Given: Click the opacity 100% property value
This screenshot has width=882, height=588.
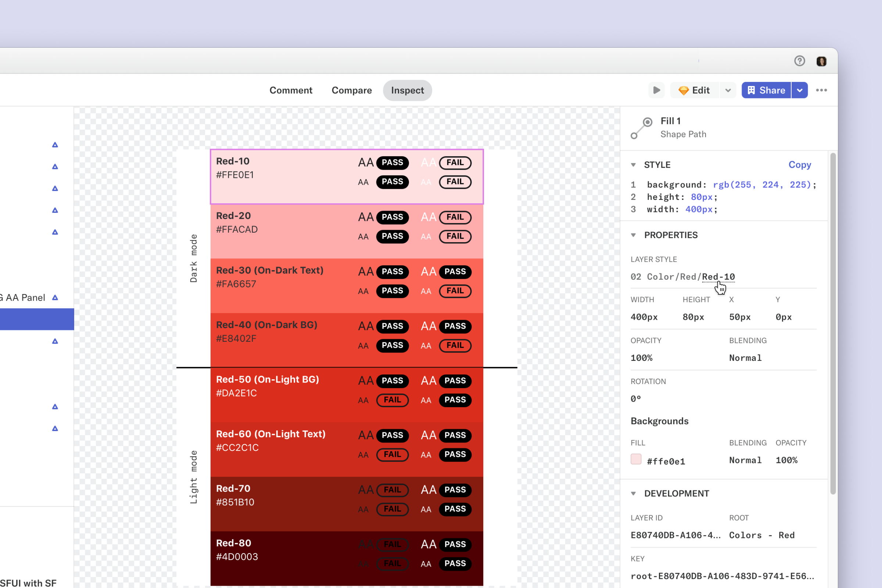Looking at the screenshot, I should click(x=642, y=358).
